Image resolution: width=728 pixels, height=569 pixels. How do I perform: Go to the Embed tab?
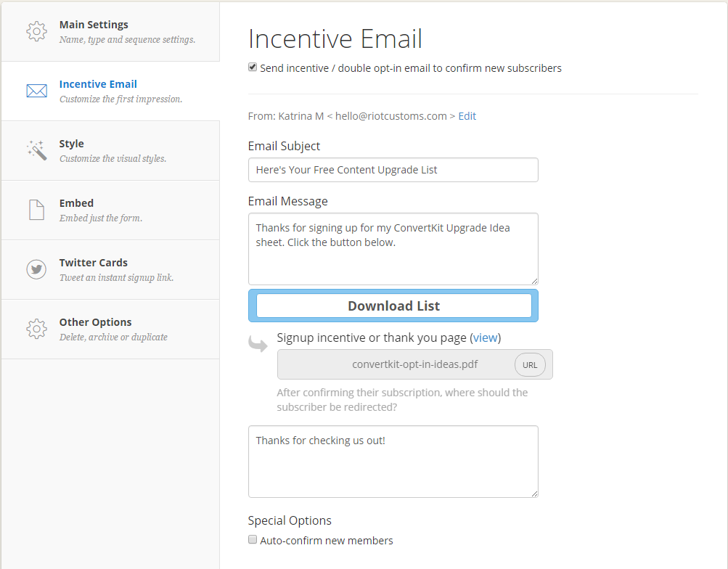click(110, 210)
